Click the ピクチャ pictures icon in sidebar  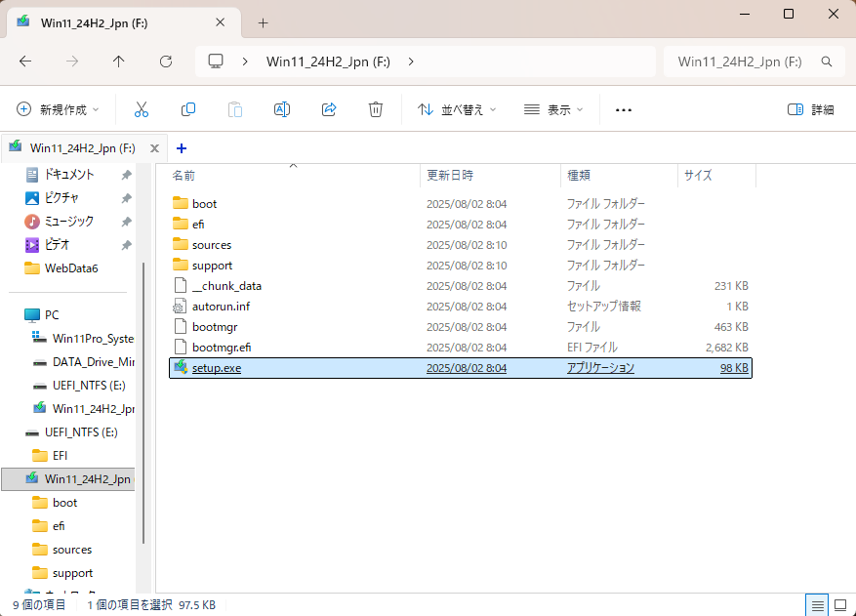32,198
